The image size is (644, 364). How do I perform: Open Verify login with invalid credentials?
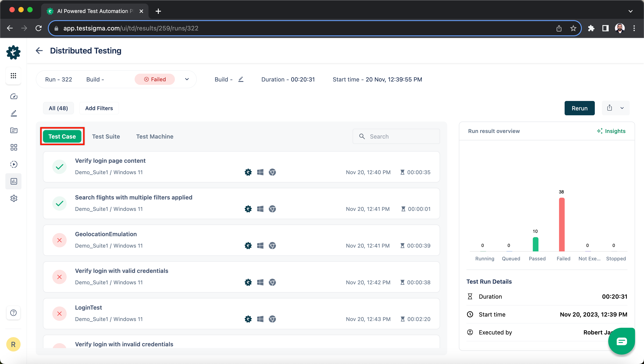click(241, 342)
